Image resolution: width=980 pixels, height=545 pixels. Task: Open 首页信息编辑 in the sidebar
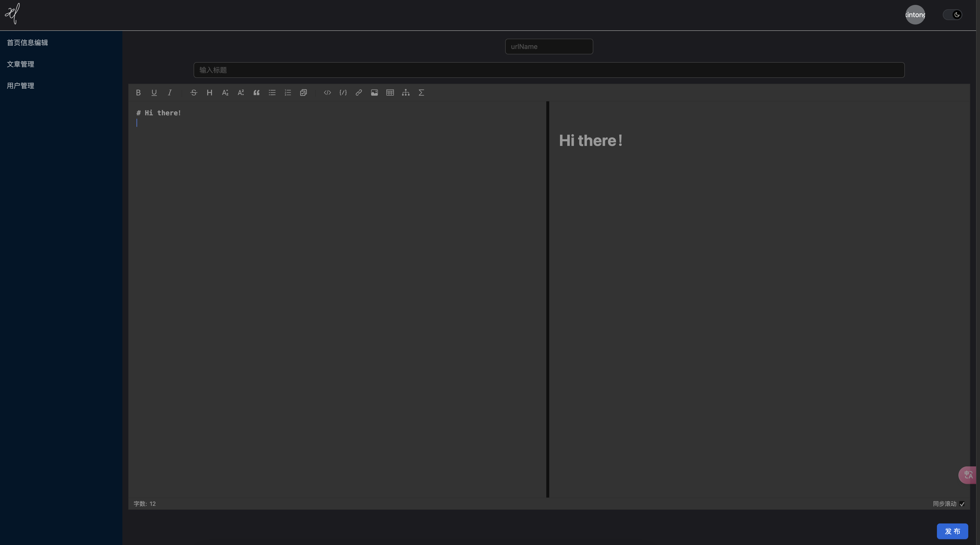[x=27, y=43]
